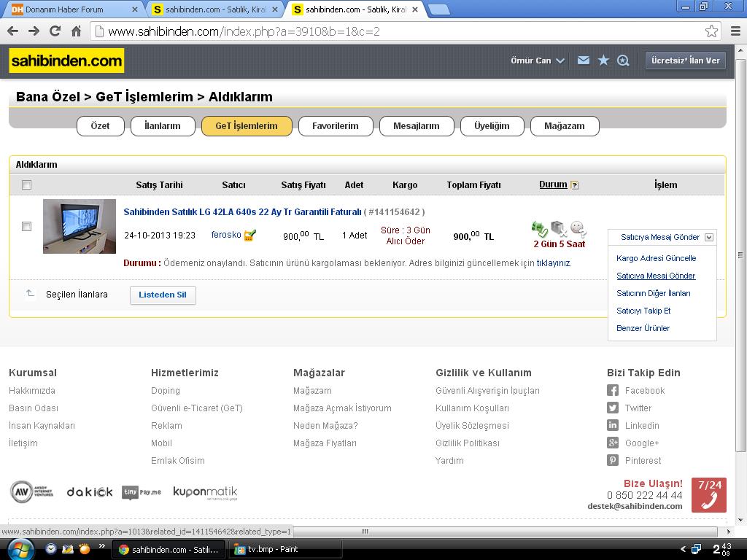This screenshot has height=560, width=747.
Task: Open favorites star icon in header
Action: (603, 61)
